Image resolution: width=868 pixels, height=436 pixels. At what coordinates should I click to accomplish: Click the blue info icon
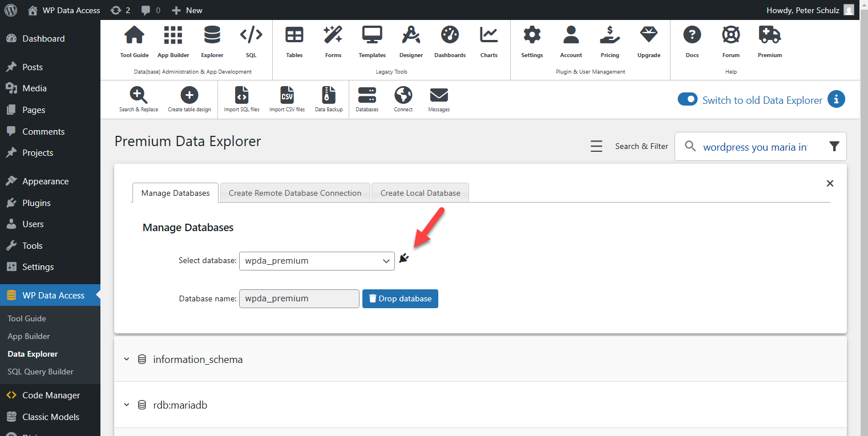(836, 99)
